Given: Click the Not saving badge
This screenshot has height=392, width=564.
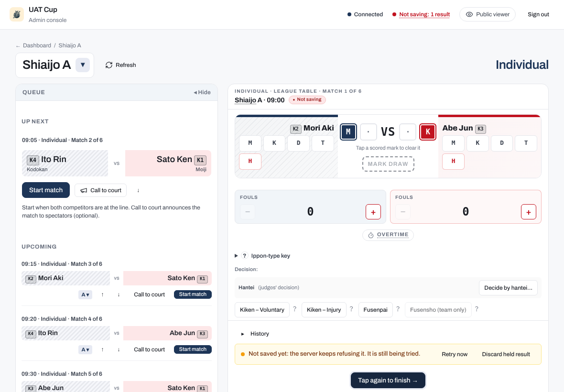Looking at the screenshot, I should [307, 99].
